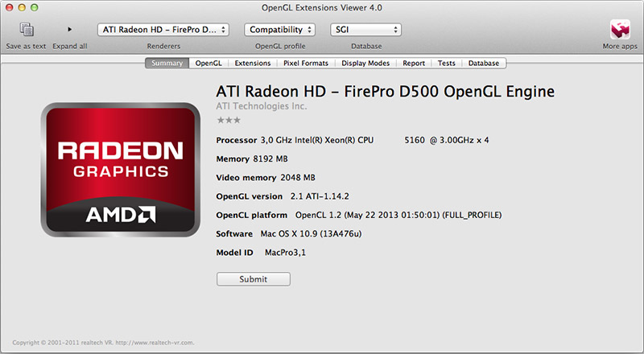Open the OpenGL profile Compatibility dropdown
The width and height of the screenshot is (644, 354).
(279, 30)
